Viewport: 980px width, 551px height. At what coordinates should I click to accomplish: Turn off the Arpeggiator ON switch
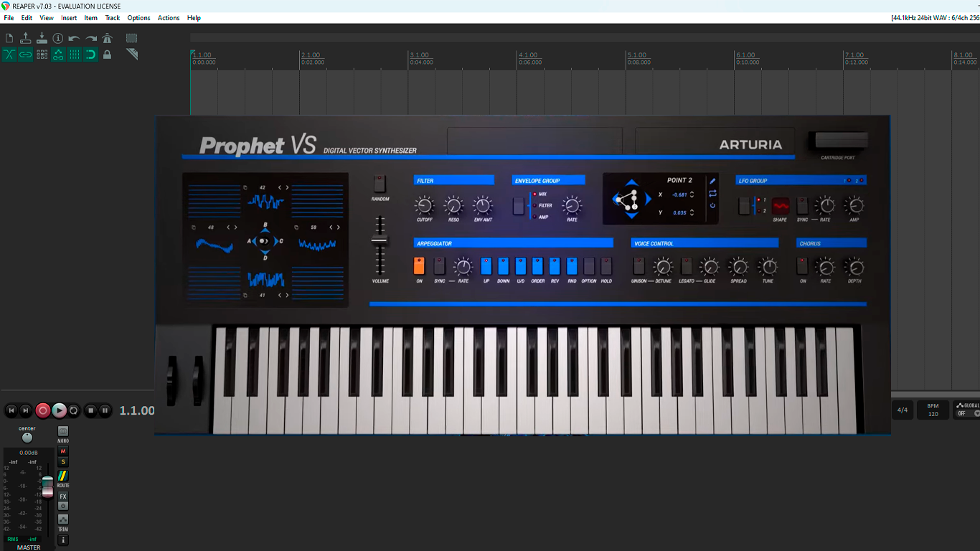419,266
